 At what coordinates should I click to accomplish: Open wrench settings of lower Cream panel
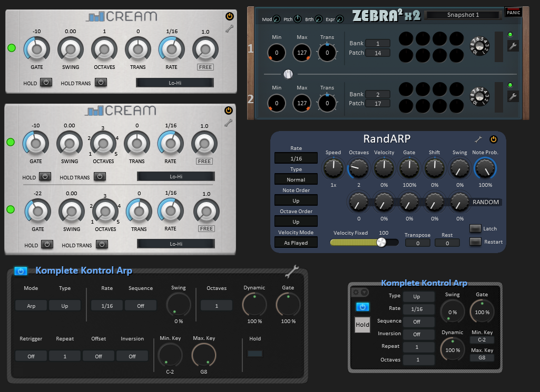(x=228, y=123)
